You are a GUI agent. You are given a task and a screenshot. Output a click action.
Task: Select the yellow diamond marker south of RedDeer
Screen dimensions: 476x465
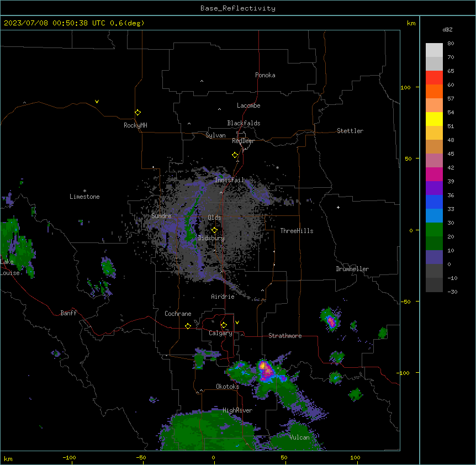click(235, 155)
